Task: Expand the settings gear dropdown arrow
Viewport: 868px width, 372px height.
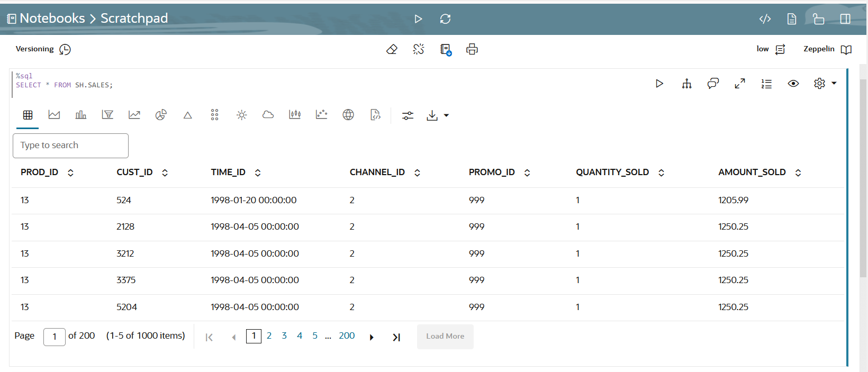Action: (834, 84)
